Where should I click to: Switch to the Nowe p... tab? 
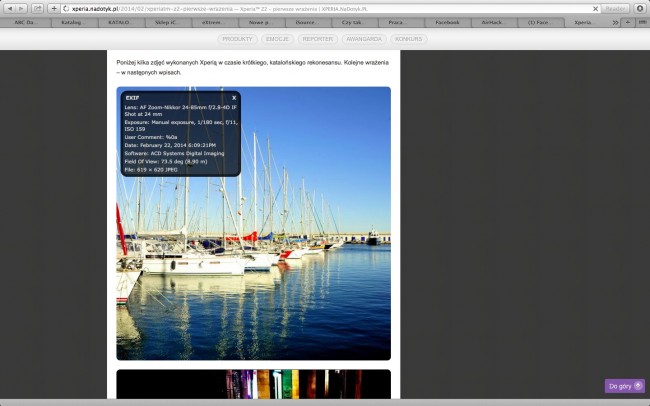(262, 22)
